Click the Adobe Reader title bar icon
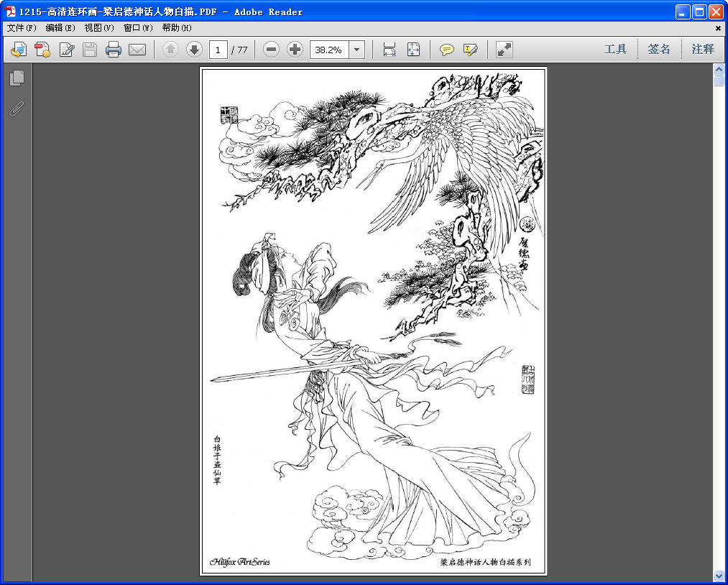This screenshot has height=585, width=728. point(10,11)
